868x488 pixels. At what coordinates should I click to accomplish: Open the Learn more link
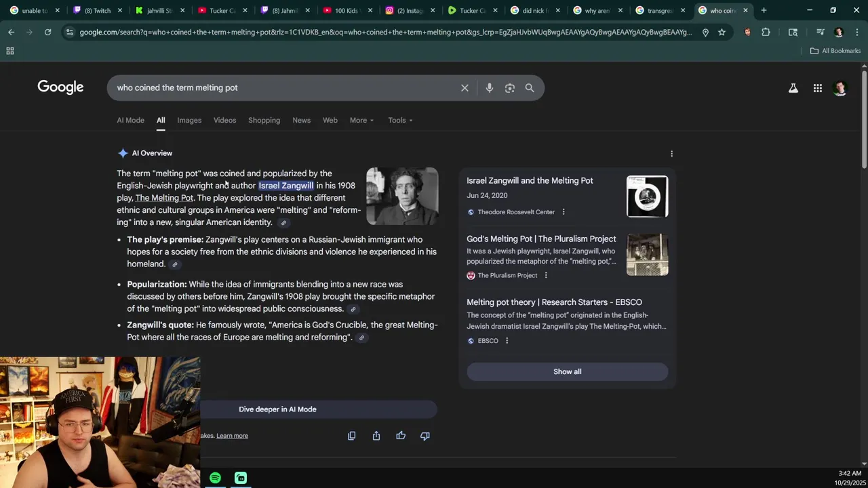[x=232, y=436]
